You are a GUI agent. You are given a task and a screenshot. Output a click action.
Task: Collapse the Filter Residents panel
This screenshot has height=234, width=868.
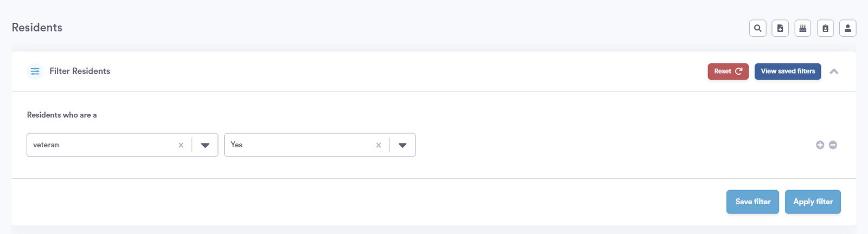[834, 71]
